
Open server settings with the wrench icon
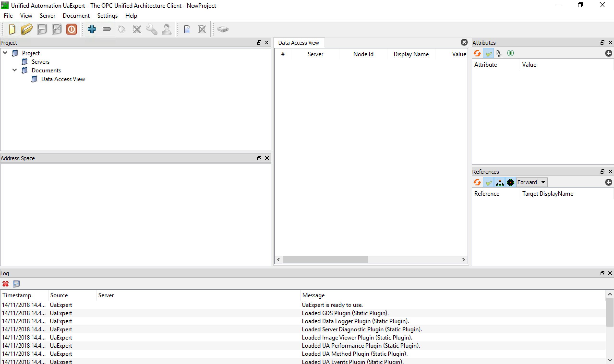152,29
